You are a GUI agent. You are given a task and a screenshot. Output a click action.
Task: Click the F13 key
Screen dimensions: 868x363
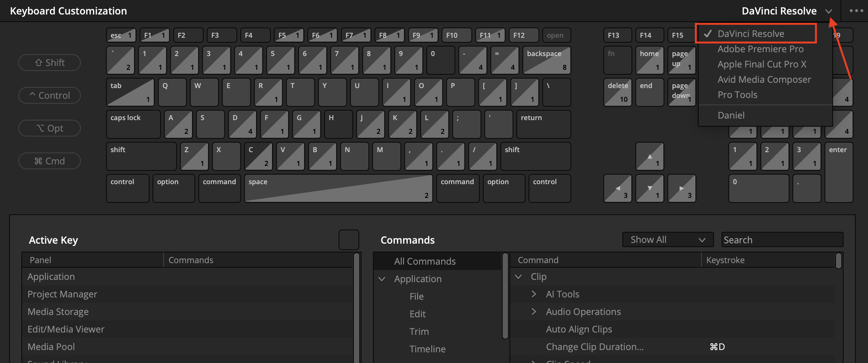tap(618, 35)
